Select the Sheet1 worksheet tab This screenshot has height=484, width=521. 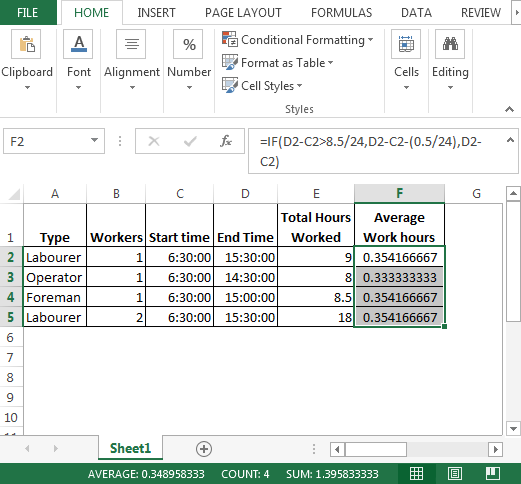[x=130, y=448]
